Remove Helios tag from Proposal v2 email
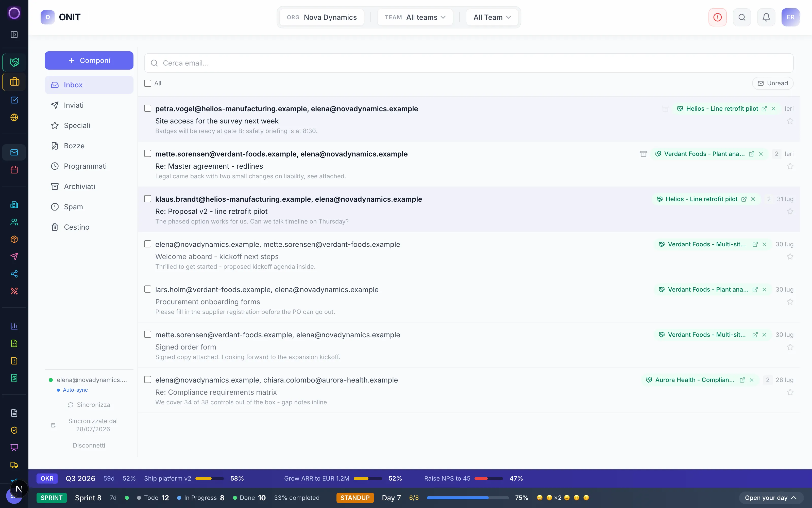Viewport: 812px width, 508px height. [753, 199]
